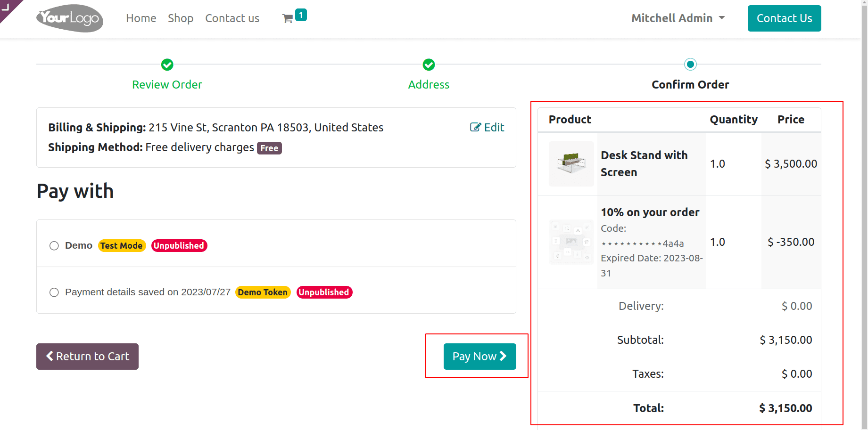This screenshot has width=868, height=430.
Task: Click the discount placeholder product image
Action: [x=571, y=242]
